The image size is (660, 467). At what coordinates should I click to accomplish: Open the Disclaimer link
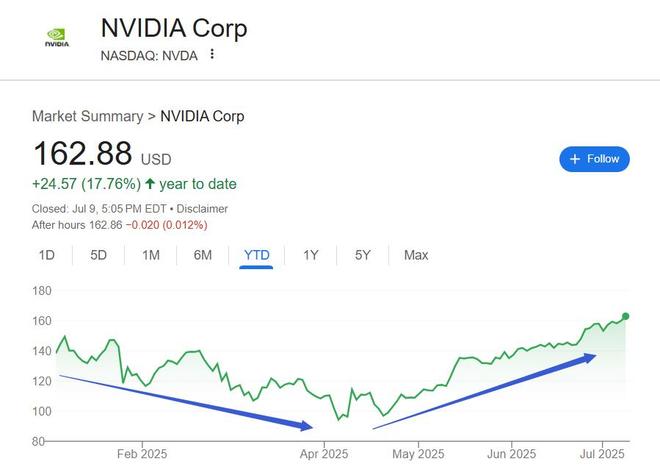coord(202,209)
